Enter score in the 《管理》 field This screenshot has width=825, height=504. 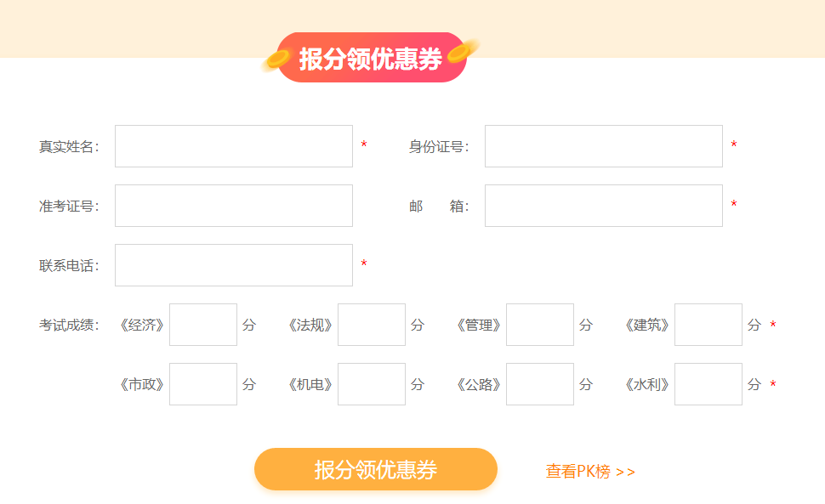pyautogui.click(x=539, y=324)
